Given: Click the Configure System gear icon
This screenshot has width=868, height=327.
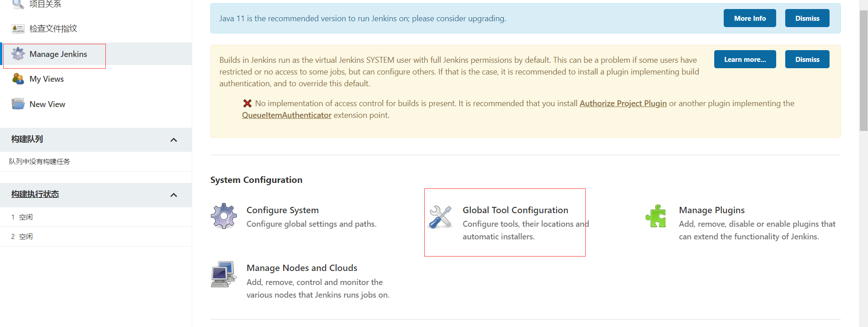Looking at the screenshot, I should click(x=223, y=216).
